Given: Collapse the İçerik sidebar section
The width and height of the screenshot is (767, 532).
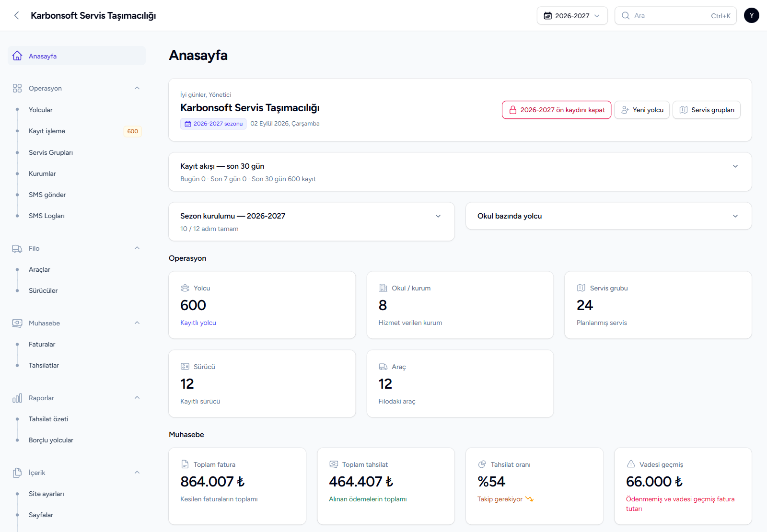Looking at the screenshot, I should (137, 473).
